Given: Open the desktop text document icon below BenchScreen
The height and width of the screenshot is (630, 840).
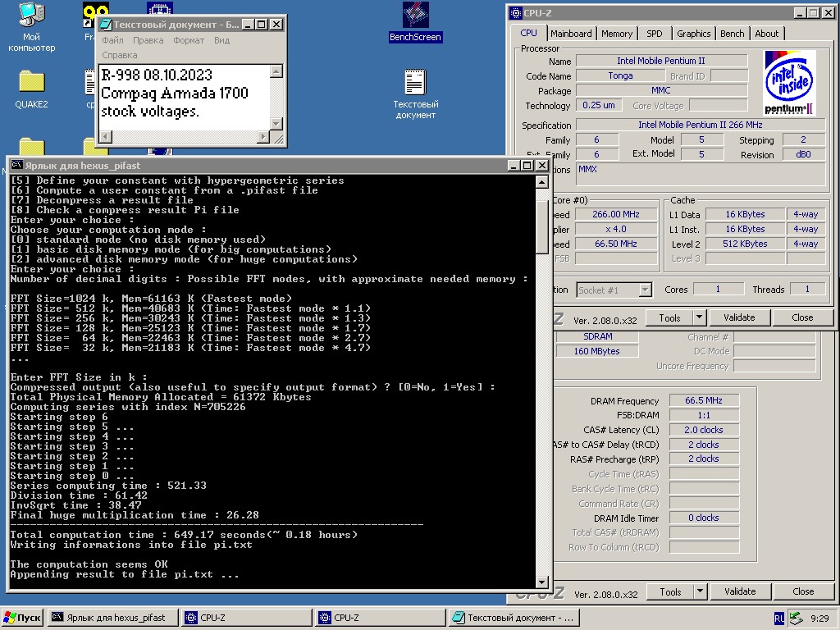Looking at the screenshot, I should coord(415,94).
